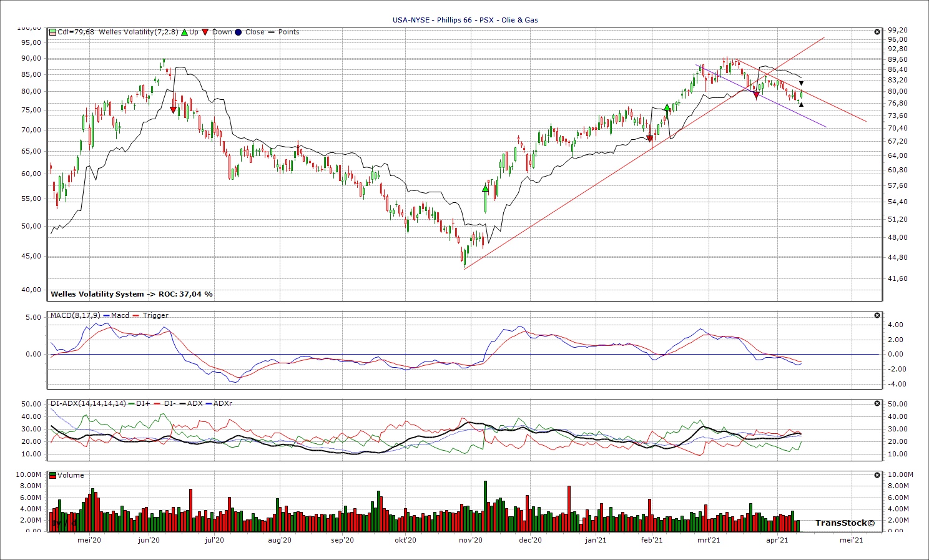Click the okt'20 date axis label

click(x=405, y=540)
